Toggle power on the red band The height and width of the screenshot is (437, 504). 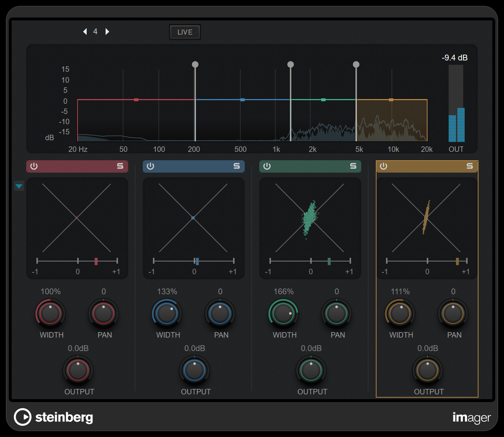pos(34,166)
